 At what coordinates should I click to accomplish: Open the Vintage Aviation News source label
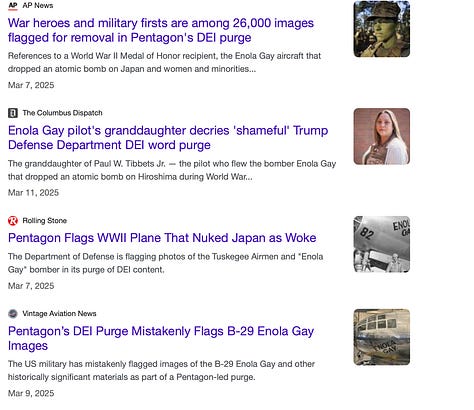59,314
